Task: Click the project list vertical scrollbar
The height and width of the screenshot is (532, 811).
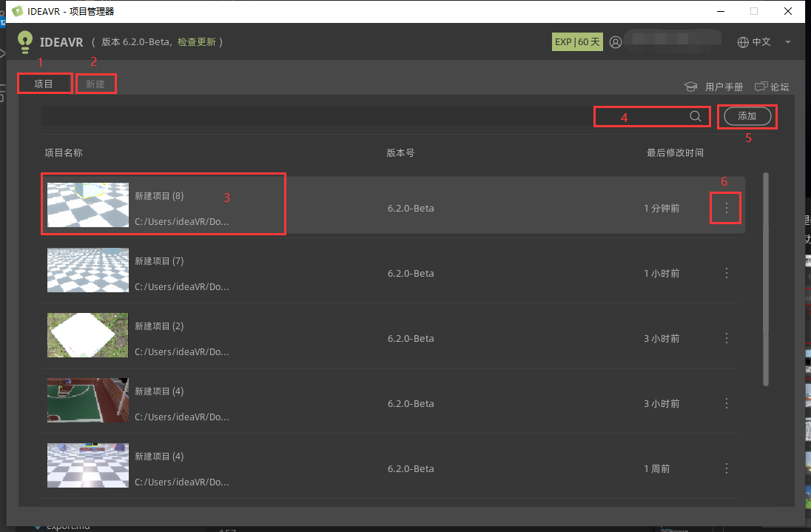Action: pyautogui.click(x=765, y=279)
